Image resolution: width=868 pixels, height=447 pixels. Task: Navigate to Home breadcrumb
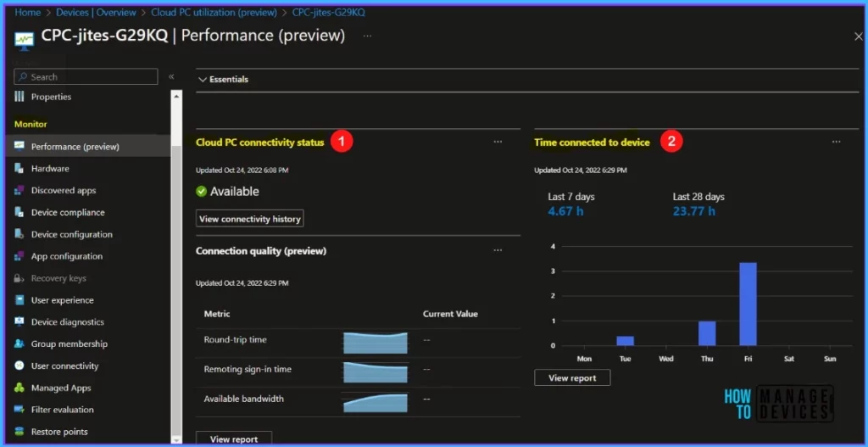pyautogui.click(x=28, y=12)
